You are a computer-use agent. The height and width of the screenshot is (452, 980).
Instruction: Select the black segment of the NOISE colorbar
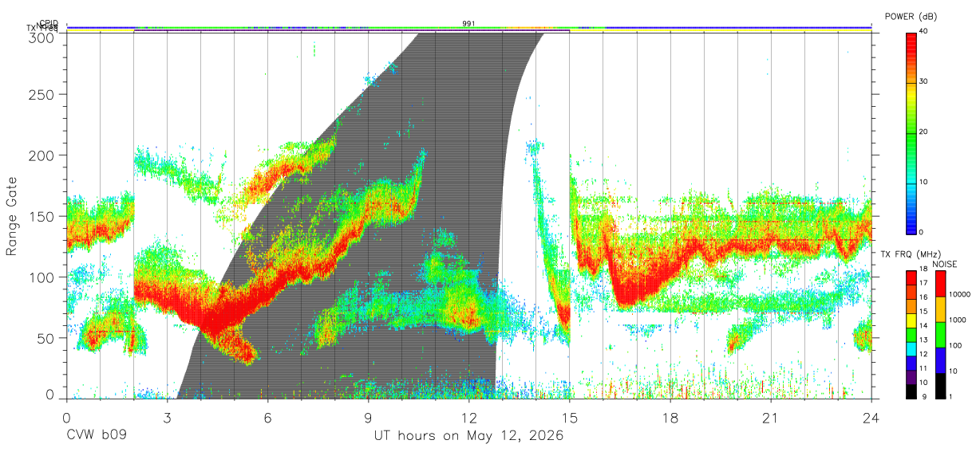pos(941,386)
